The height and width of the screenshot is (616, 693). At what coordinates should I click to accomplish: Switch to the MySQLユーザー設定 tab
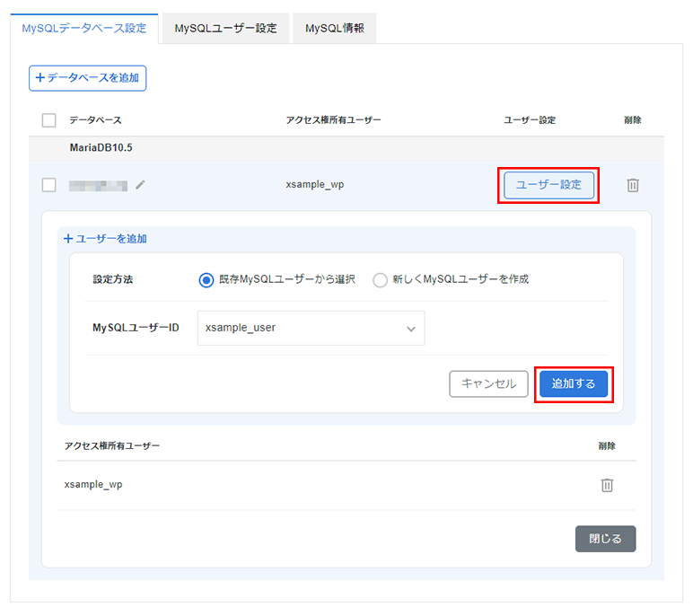(225, 29)
